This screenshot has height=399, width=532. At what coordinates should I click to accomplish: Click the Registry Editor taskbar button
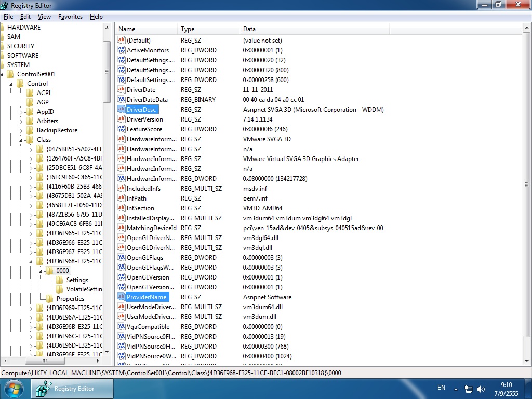click(73, 389)
